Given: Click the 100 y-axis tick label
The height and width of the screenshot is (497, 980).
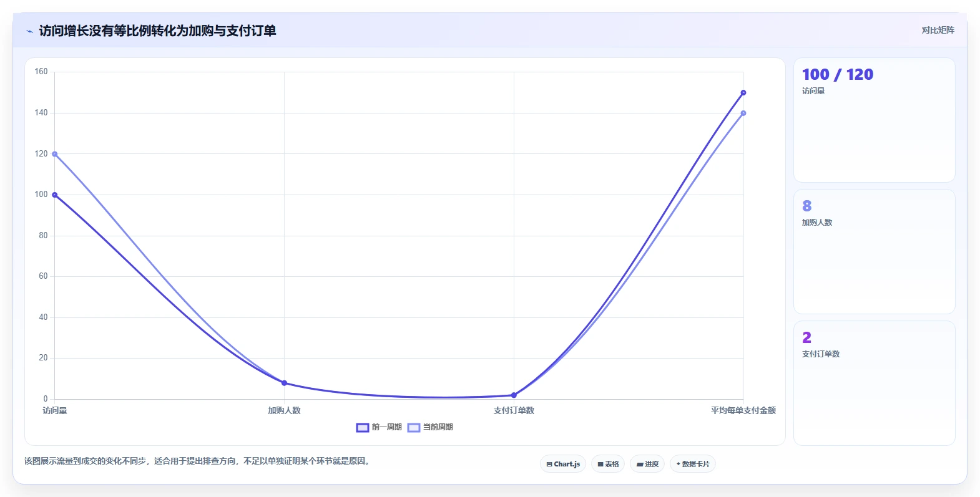Looking at the screenshot, I should [x=41, y=195].
